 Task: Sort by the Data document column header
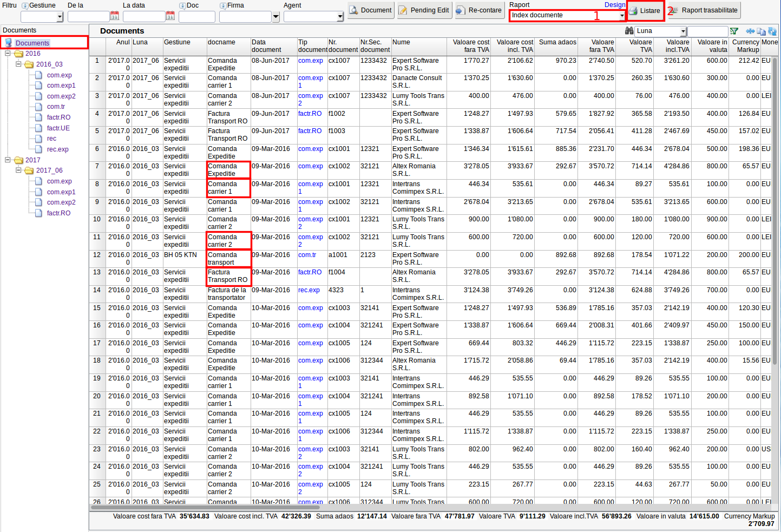pyautogui.click(x=274, y=46)
